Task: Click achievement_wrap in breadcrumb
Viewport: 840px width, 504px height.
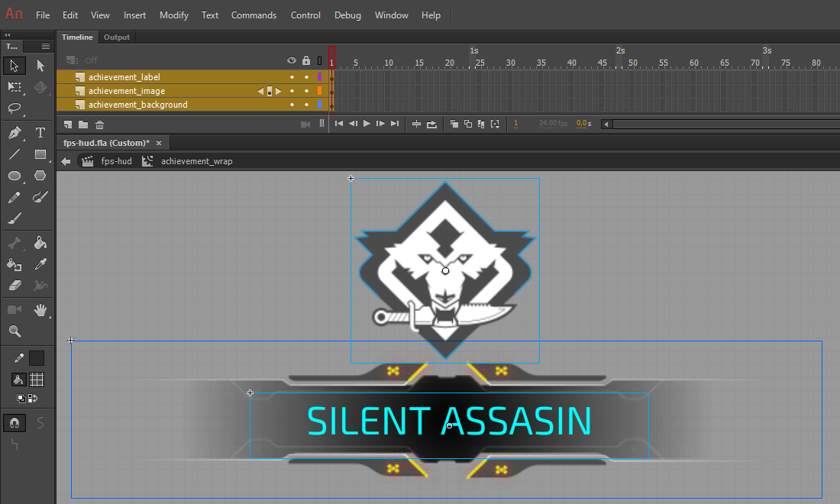Action: [196, 161]
